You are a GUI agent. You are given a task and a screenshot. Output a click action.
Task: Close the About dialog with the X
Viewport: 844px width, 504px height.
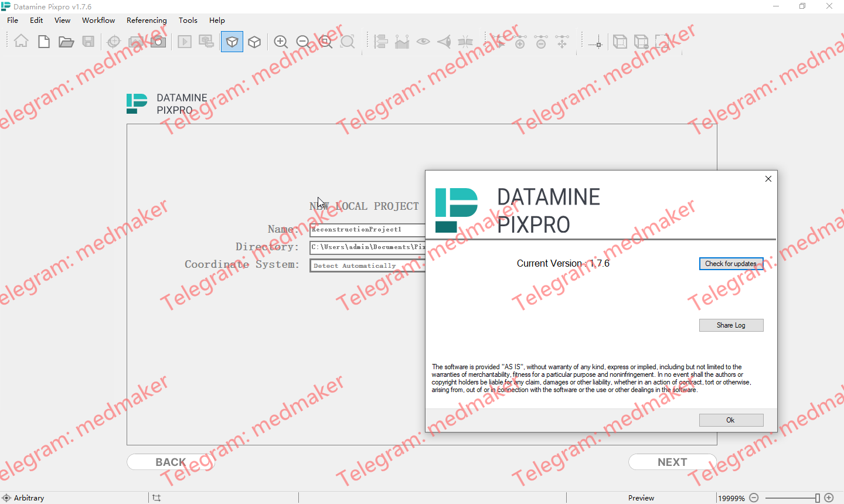768,179
